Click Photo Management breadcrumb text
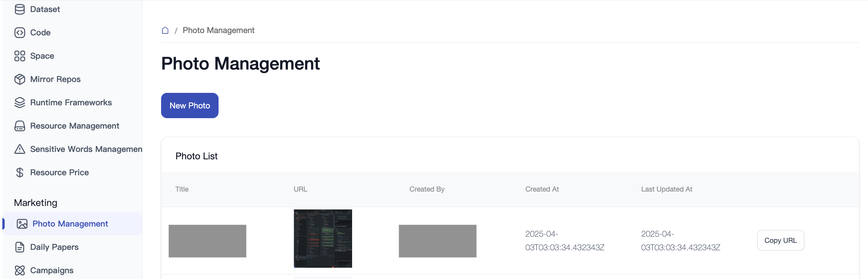Viewport: 868px width, 279px height. (219, 30)
